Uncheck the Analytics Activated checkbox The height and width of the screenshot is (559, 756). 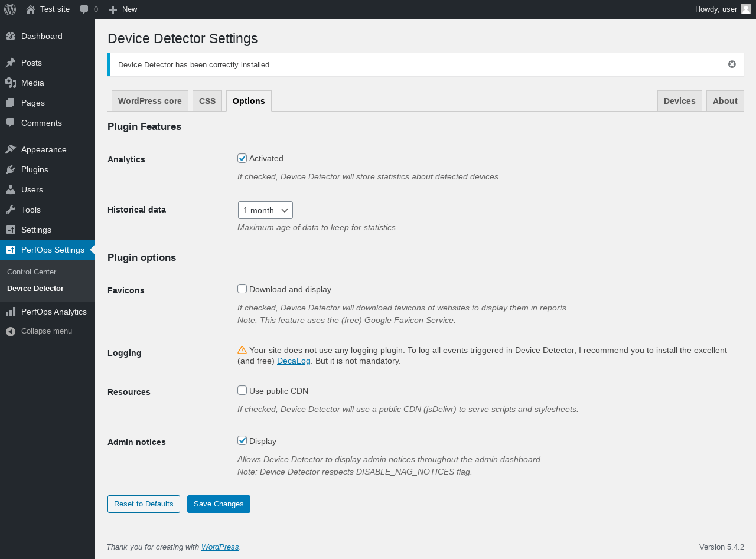[x=242, y=158]
